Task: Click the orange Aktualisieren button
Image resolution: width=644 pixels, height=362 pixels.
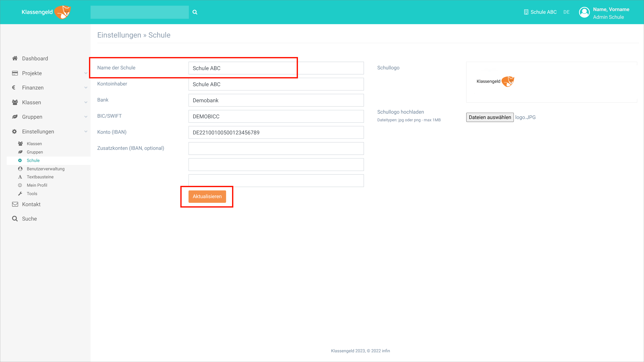Action: pos(207,197)
